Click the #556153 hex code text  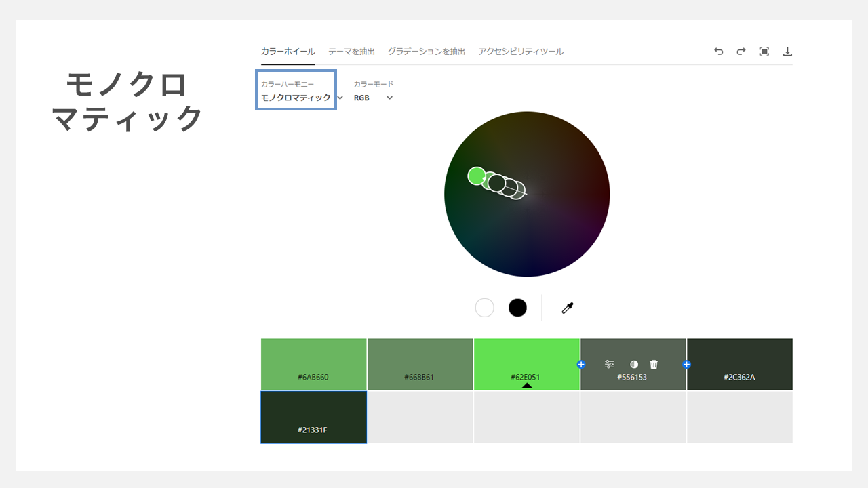pos(632,377)
